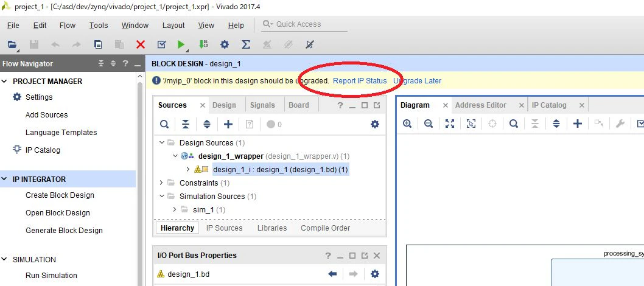
Task: Switch to the Board tab
Action: point(299,105)
